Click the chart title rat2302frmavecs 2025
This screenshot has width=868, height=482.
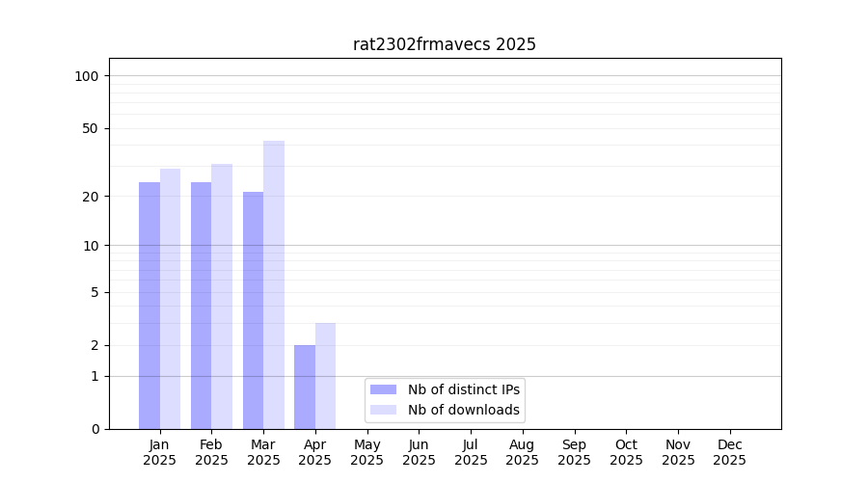click(444, 44)
